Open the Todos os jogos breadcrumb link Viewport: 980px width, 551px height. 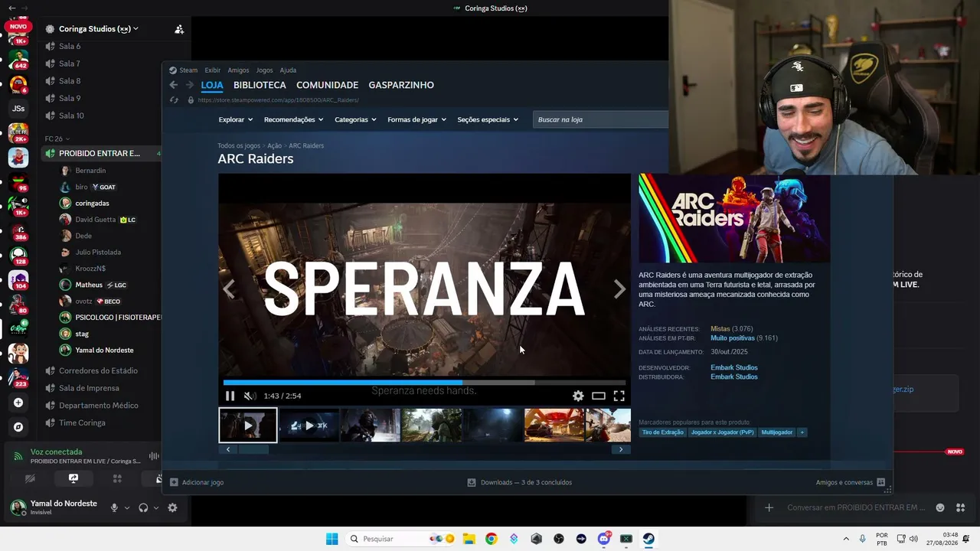point(239,145)
